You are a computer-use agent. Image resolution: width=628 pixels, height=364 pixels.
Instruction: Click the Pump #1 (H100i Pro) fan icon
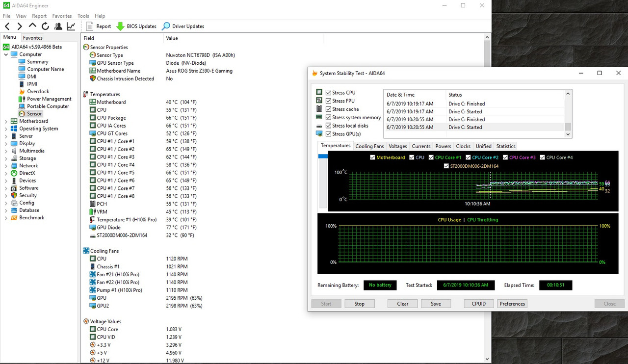click(93, 290)
